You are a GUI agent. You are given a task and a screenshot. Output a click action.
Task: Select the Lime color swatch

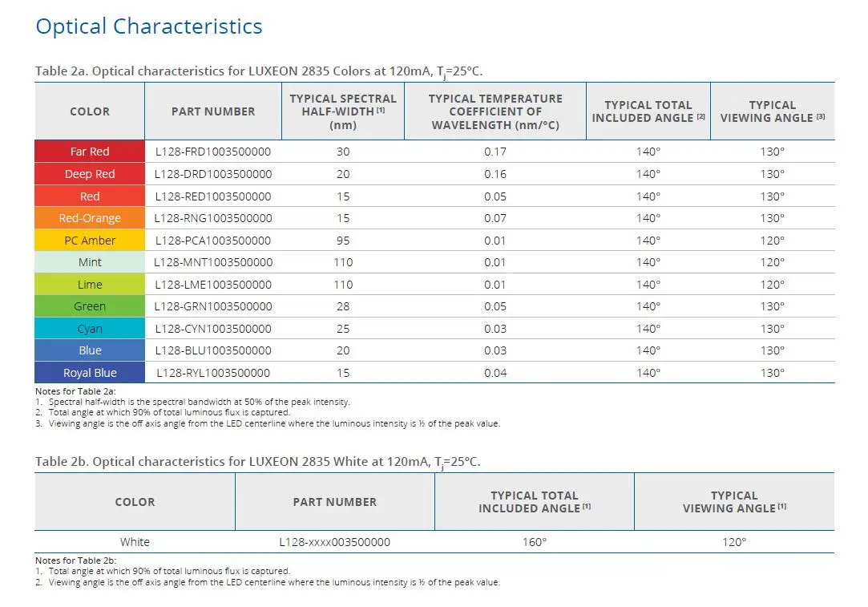[90, 284]
